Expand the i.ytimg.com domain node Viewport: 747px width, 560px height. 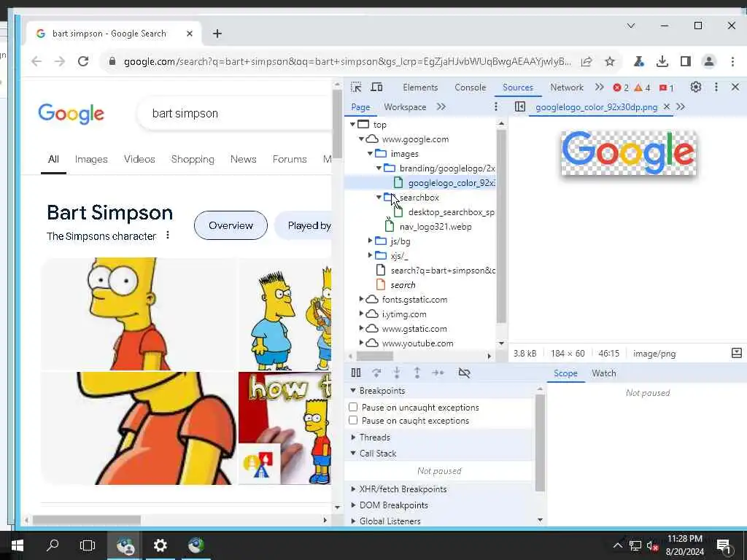(361, 314)
